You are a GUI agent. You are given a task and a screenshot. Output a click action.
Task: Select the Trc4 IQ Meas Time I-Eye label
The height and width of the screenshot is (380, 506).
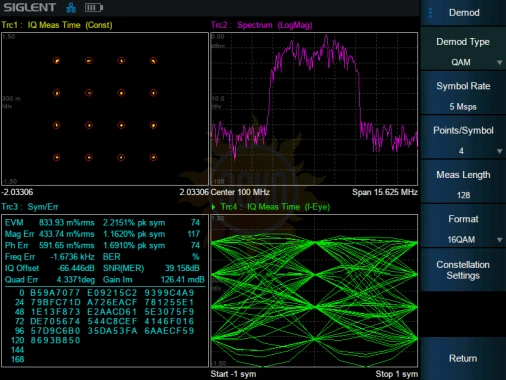pos(275,207)
